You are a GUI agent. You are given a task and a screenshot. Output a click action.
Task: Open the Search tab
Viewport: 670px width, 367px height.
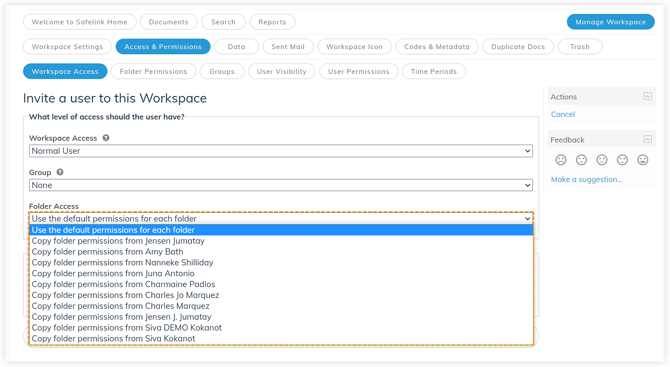[223, 22]
